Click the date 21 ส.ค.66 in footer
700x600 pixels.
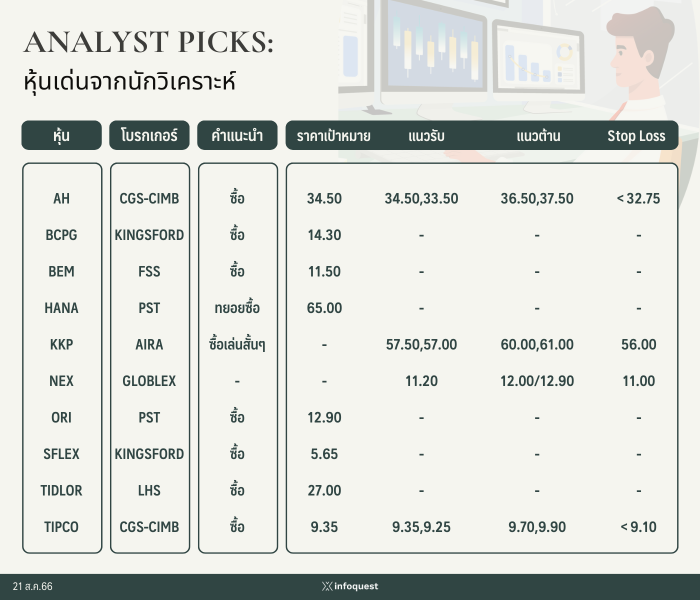pyautogui.click(x=32, y=586)
